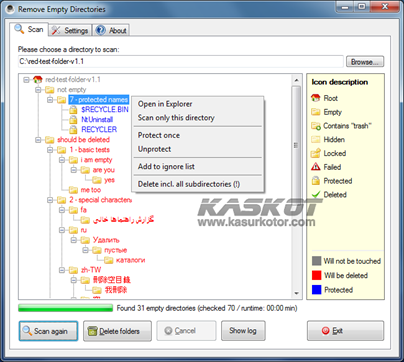Click the folder icon of 'should be deleted'
Viewport: 404px width, 362px height.
point(49,140)
